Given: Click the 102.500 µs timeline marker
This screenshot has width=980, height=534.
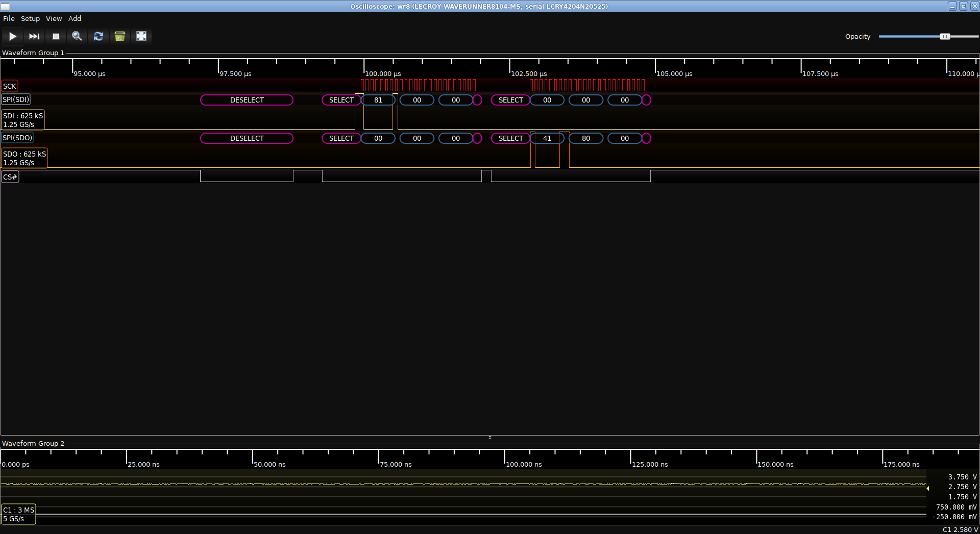Looking at the screenshot, I should tap(529, 73).
